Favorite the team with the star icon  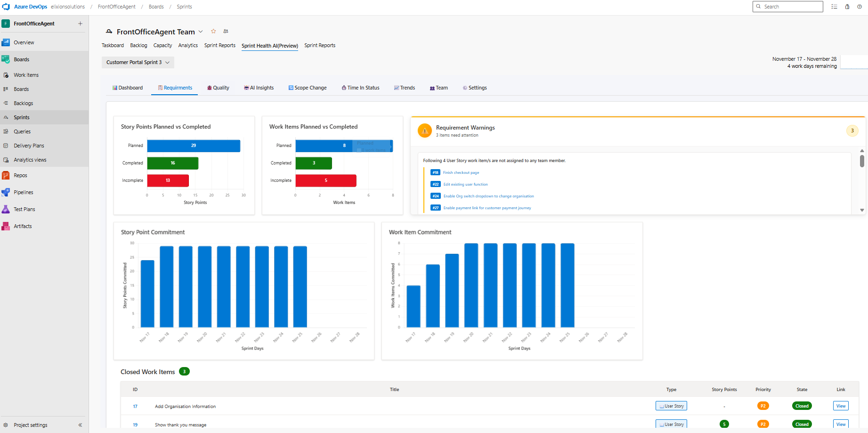213,31
